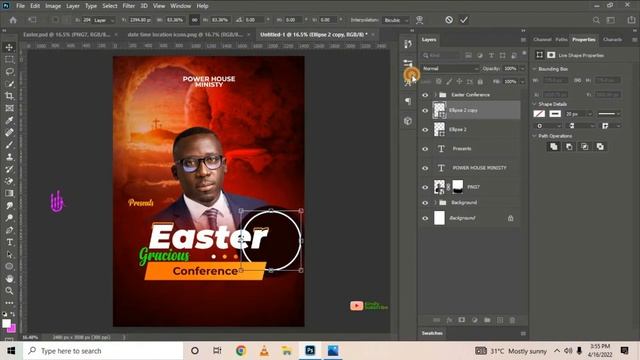Click the delete layer trash icon
The width and height of the screenshot is (640, 360).
click(512, 320)
